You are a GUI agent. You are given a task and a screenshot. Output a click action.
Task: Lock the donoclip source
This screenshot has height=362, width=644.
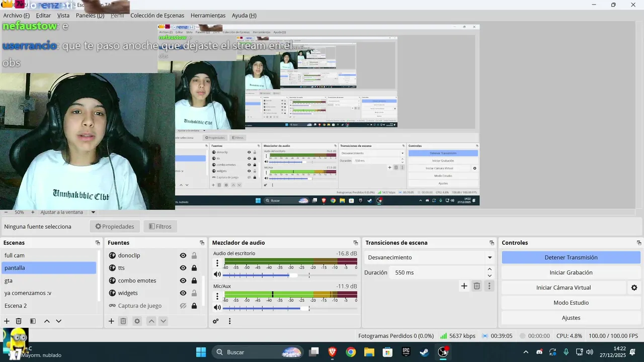(x=194, y=255)
